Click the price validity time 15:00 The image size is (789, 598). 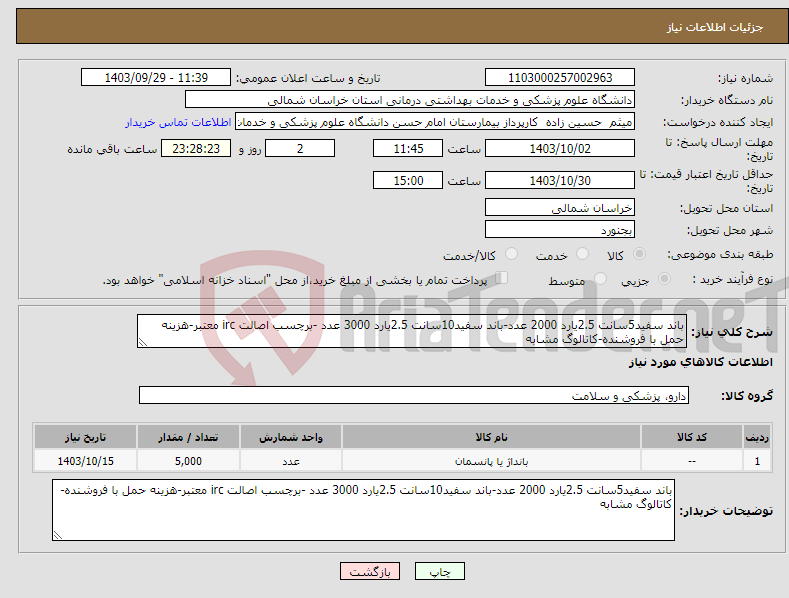(408, 180)
